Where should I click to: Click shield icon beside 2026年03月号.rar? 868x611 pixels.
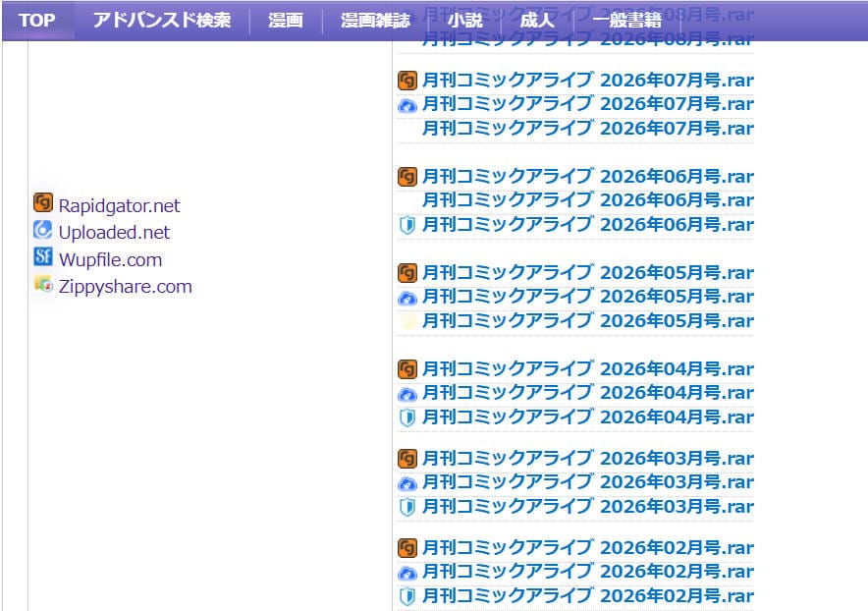coord(407,507)
